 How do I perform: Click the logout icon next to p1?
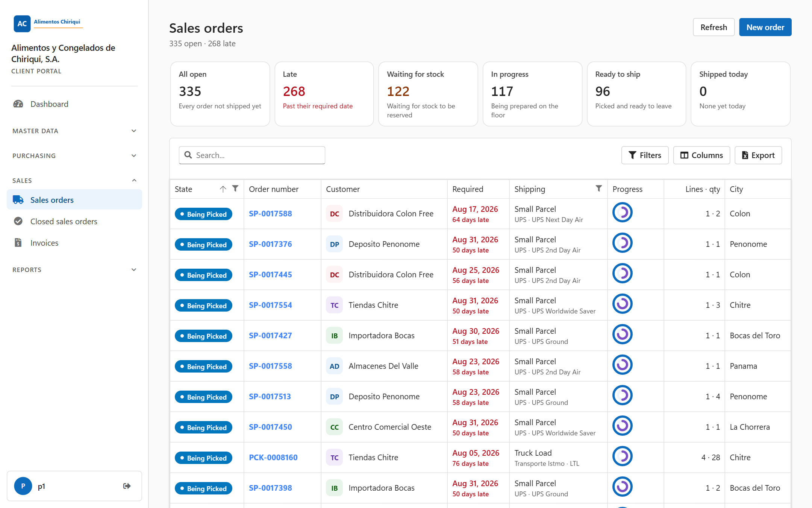click(x=127, y=486)
